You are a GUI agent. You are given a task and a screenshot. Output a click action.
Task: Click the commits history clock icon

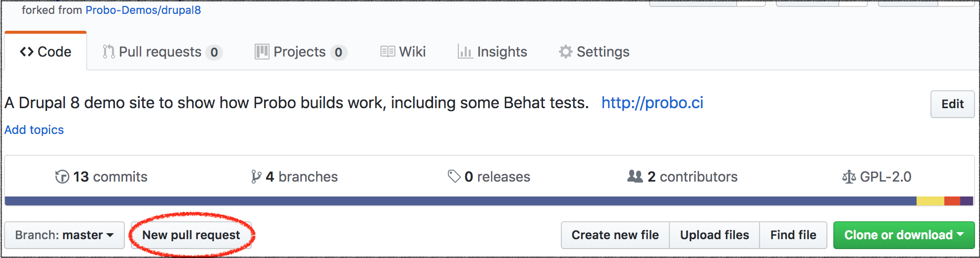62,177
